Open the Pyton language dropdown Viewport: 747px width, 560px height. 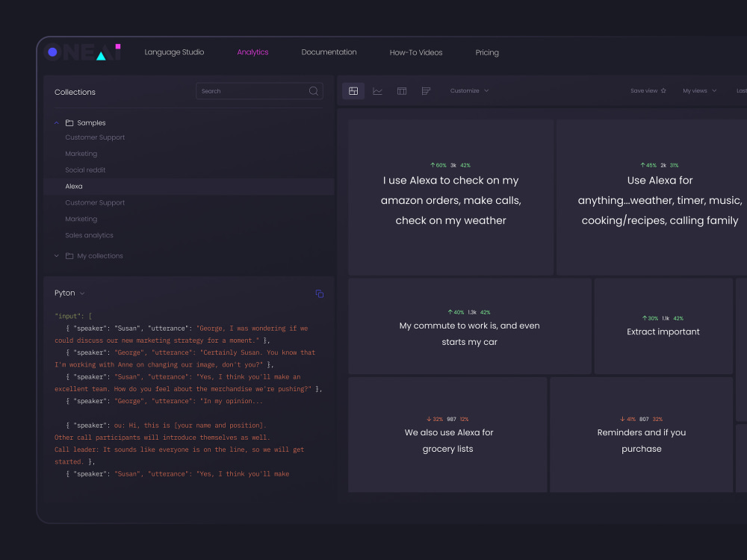coord(69,293)
